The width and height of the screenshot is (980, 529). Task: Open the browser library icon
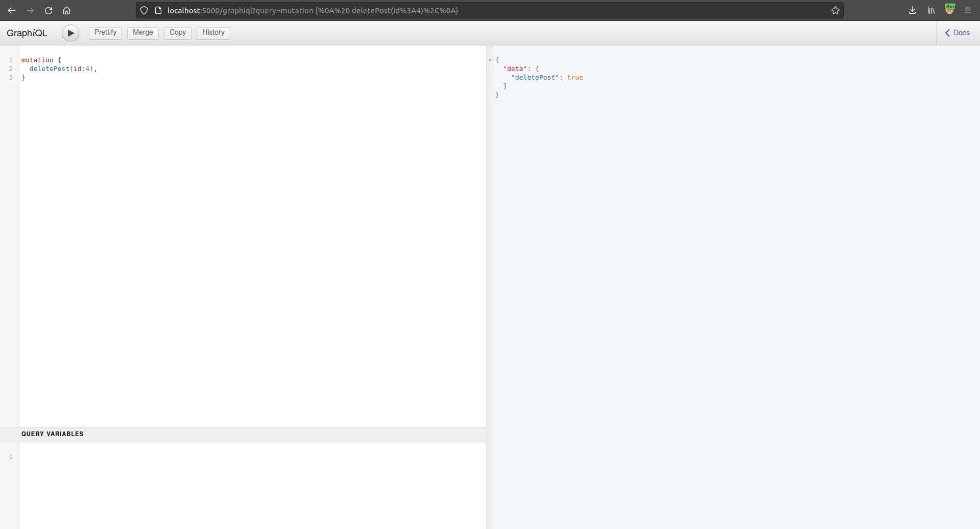[931, 10]
